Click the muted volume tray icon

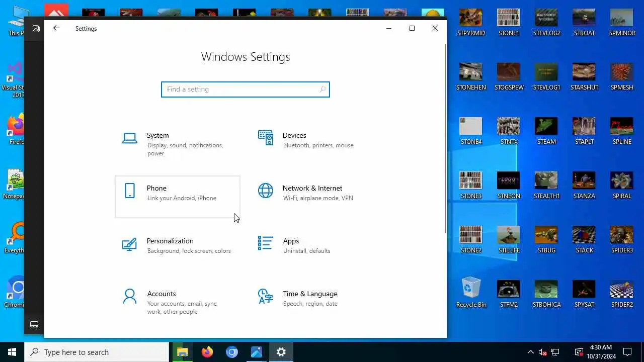click(x=543, y=352)
